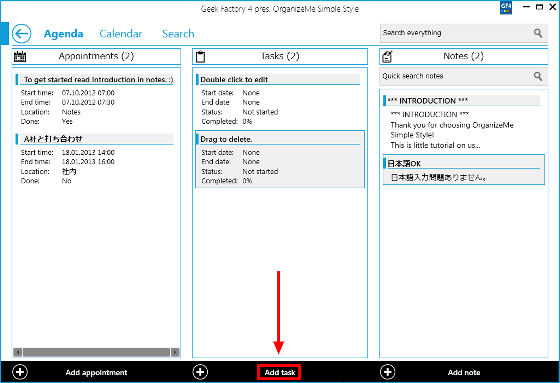Click the appointments scrollbar right arrow

pyautogui.click(x=175, y=352)
